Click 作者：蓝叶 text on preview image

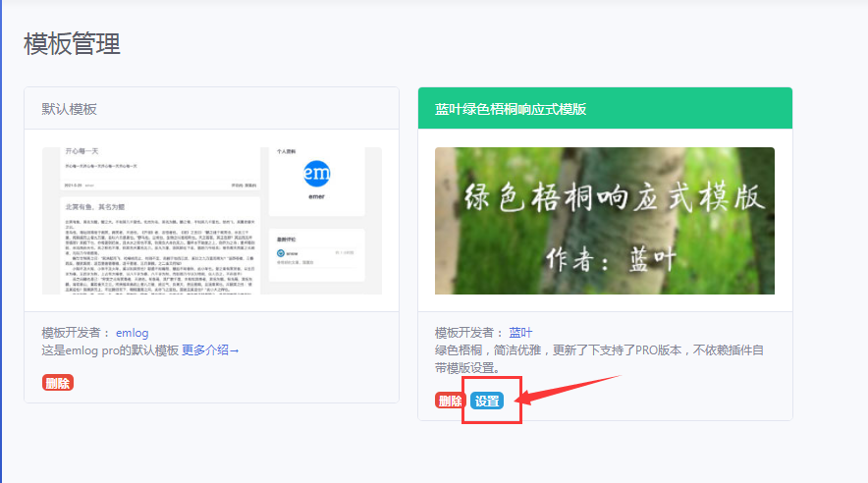coord(611,259)
